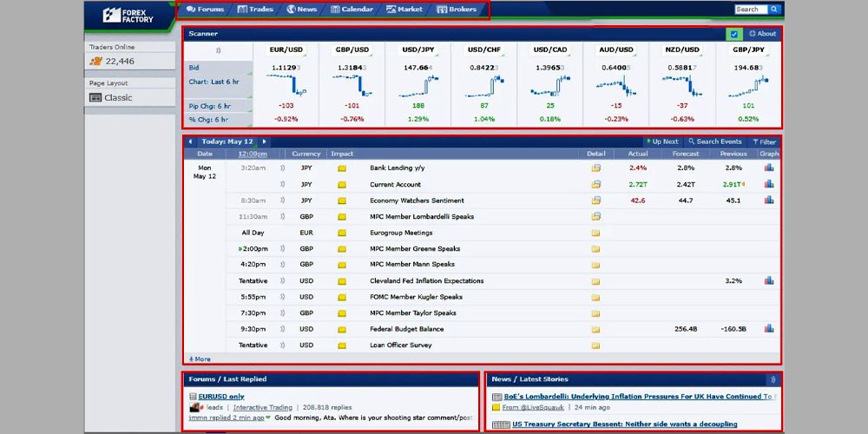
Task: Open graph for Economy Watchers Sentiment
Action: pyautogui.click(x=769, y=201)
